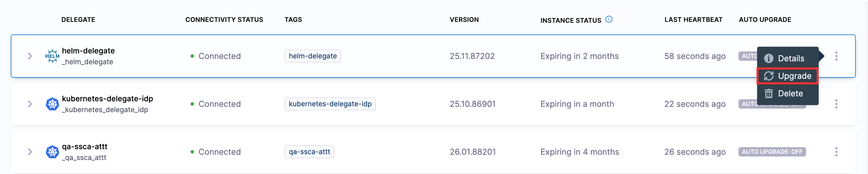Viewport: 868px width, 174px height.
Task: Click the Auto Upgrade Off badge for qa-ssca-attt
Action: pos(772,152)
